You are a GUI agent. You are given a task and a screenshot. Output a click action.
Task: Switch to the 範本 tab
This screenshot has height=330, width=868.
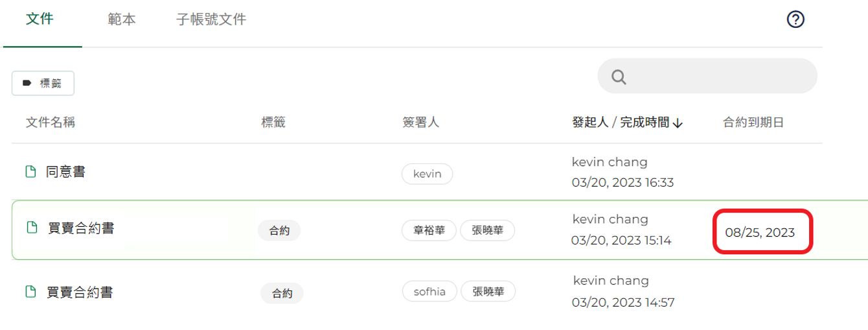pos(122,19)
